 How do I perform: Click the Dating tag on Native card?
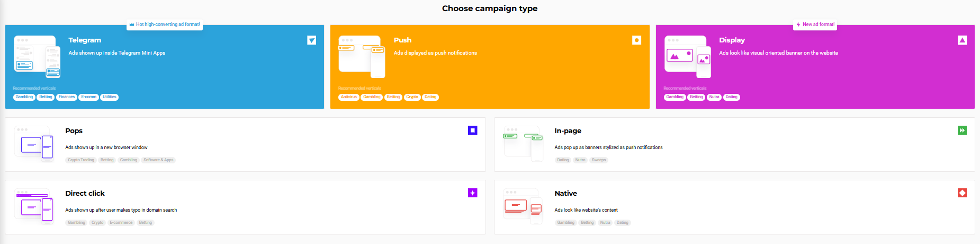(x=623, y=222)
